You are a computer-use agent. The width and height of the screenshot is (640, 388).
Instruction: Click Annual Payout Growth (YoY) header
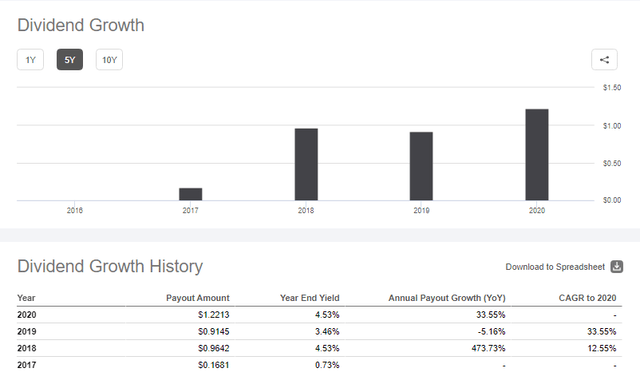click(x=447, y=298)
